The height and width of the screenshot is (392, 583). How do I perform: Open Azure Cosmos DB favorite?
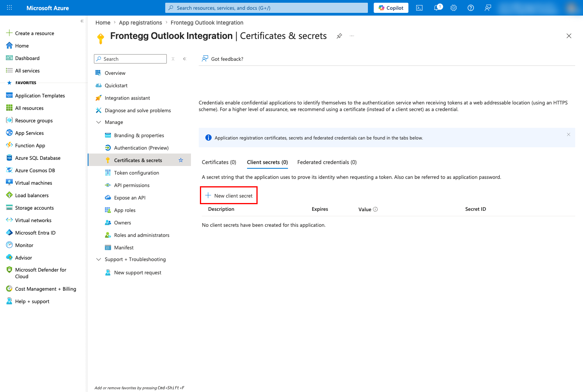coord(35,170)
